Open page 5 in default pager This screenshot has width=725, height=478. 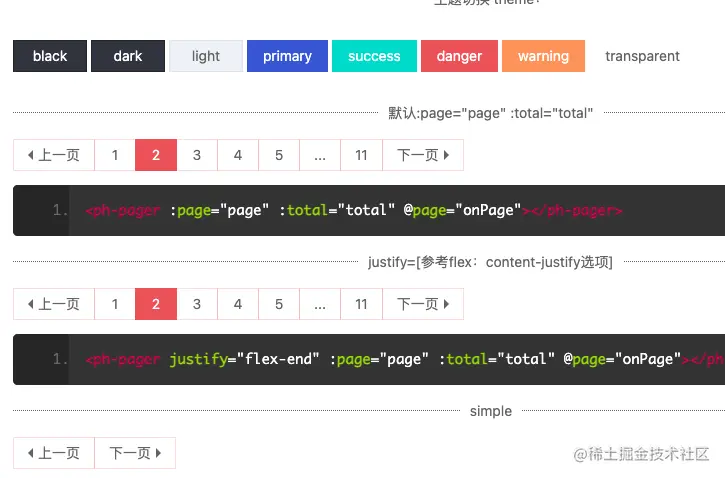279,155
